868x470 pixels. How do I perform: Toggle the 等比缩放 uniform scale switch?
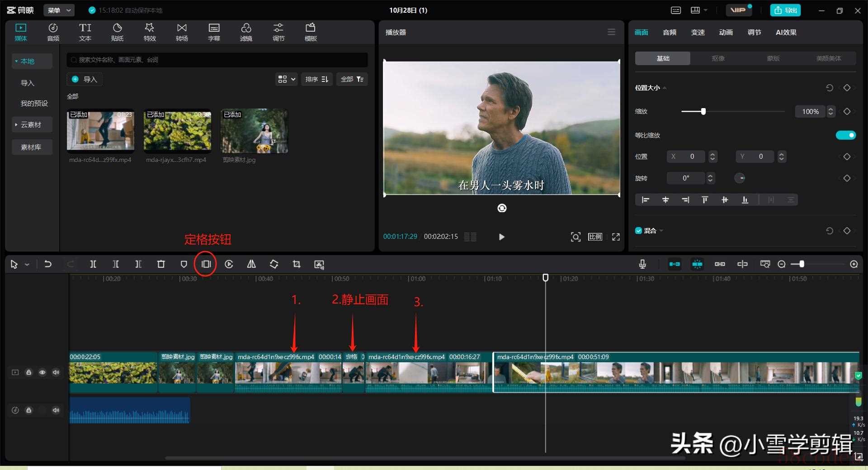pos(845,135)
